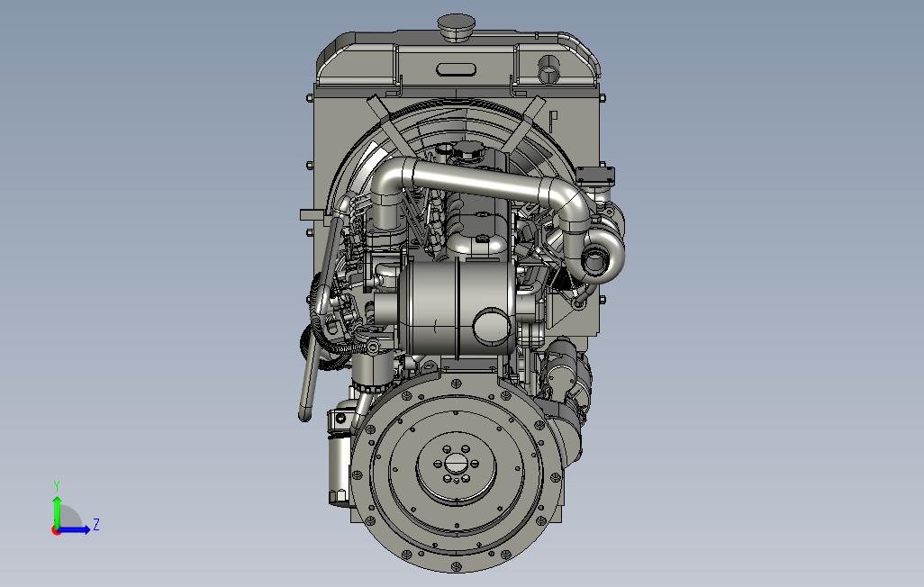
Task: Select the radiator filler cap on top
Action: coord(456,28)
